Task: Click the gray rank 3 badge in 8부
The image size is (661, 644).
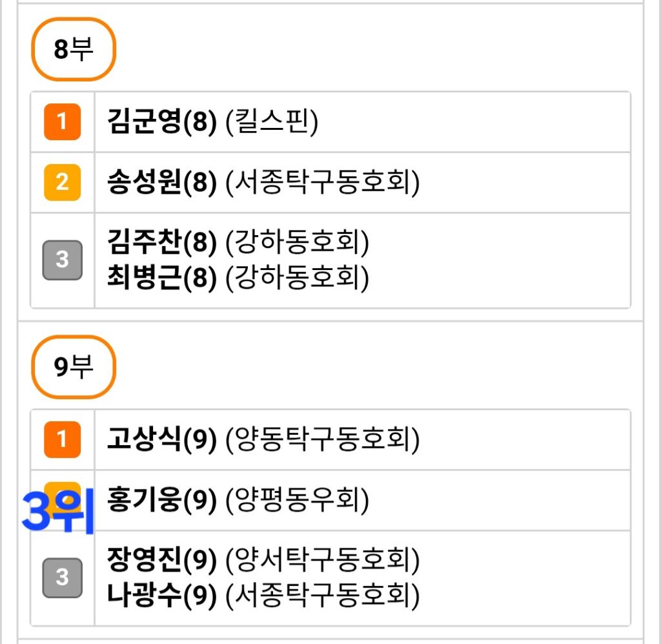Action: click(62, 260)
